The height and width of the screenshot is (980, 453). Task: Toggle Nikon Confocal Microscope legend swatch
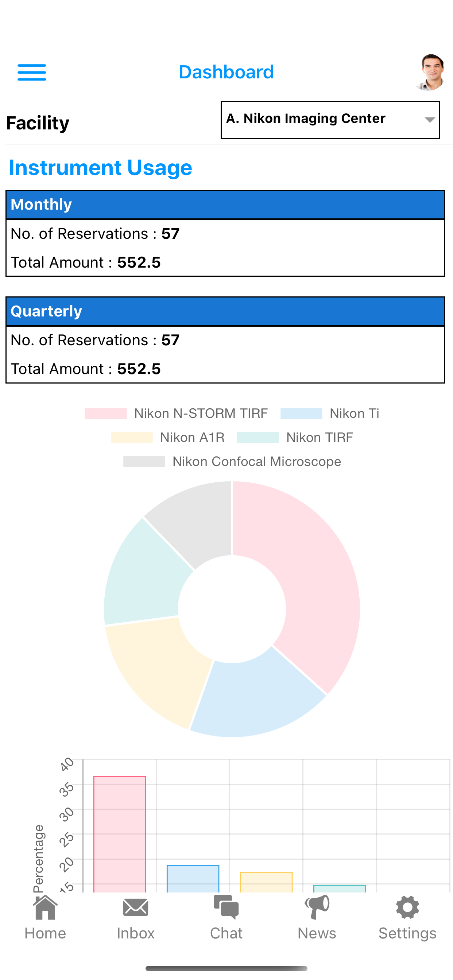[144, 462]
